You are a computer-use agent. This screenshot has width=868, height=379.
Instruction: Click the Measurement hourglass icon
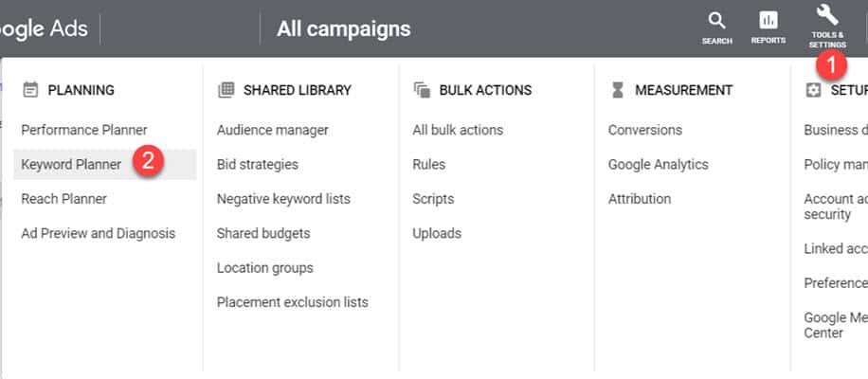tap(618, 90)
